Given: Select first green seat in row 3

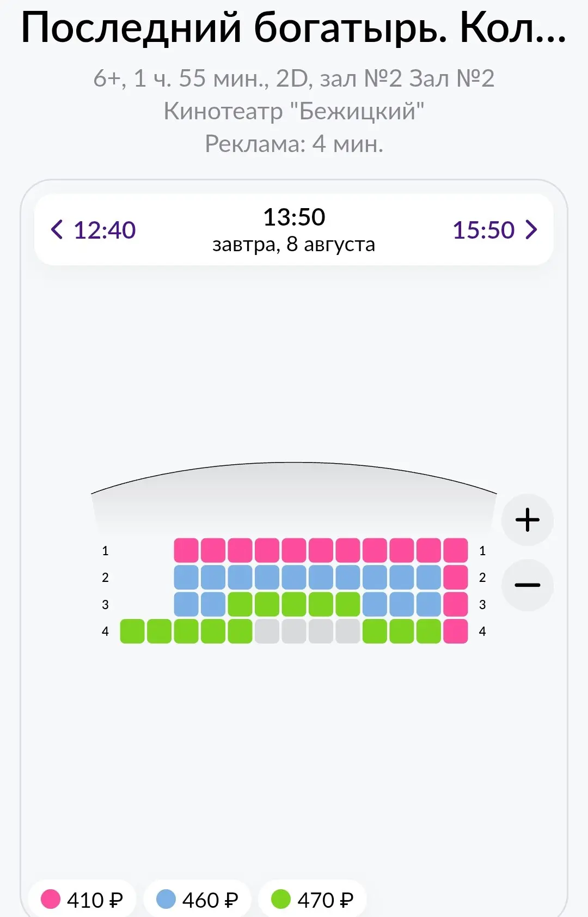Looking at the screenshot, I should tap(240, 604).
